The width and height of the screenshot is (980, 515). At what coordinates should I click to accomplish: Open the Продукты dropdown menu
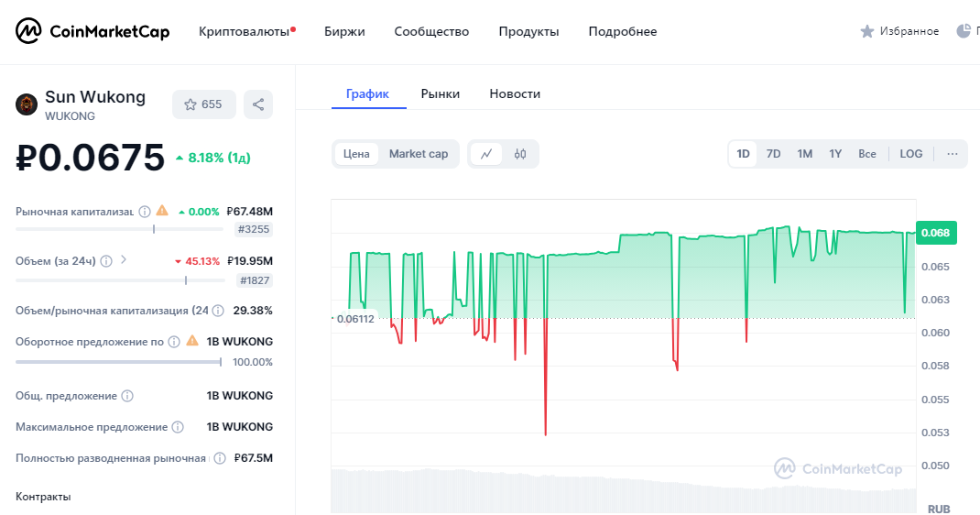coord(528,31)
